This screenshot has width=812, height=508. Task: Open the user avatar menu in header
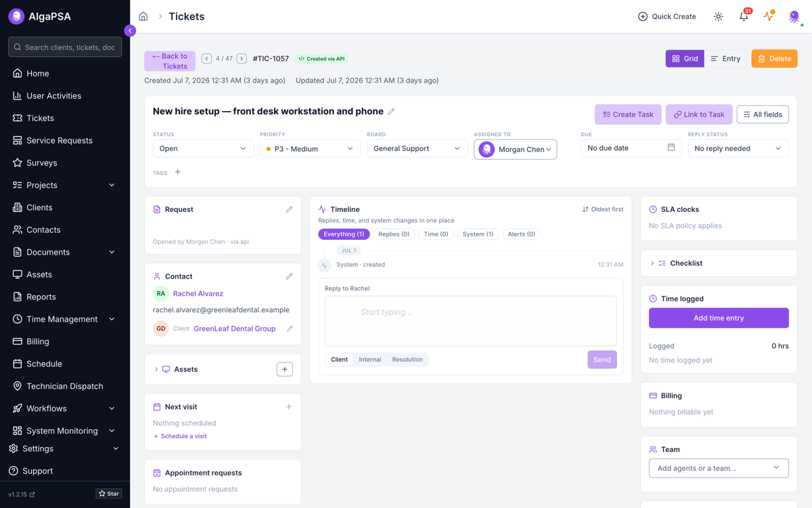pos(794,16)
